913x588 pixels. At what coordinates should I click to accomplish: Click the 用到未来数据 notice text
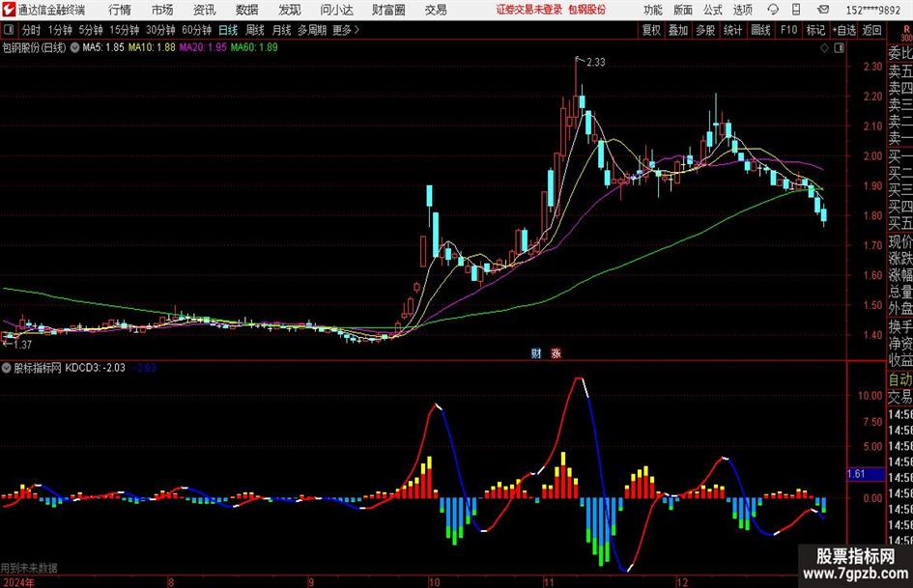click(29, 568)
